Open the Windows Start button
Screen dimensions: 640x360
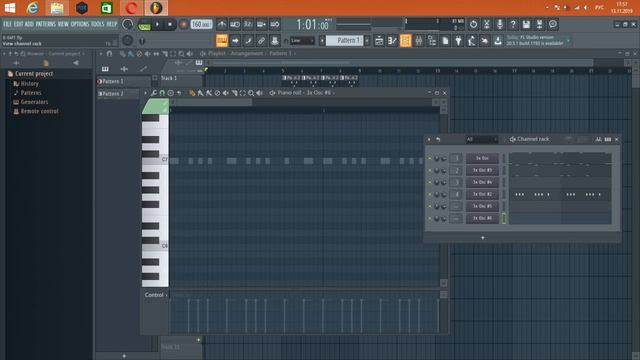click(9, 8)
